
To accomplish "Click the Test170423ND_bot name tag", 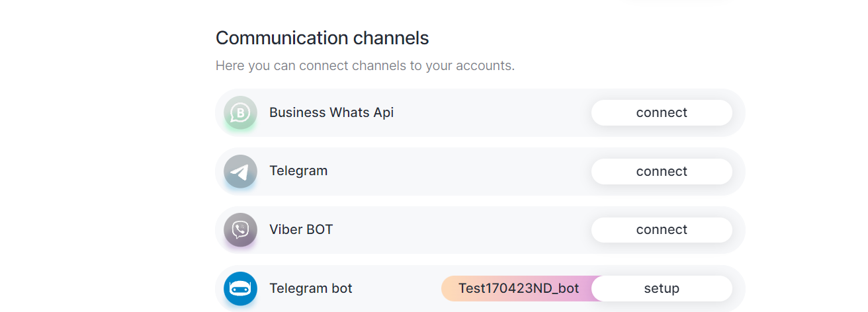I will [518, 289].
